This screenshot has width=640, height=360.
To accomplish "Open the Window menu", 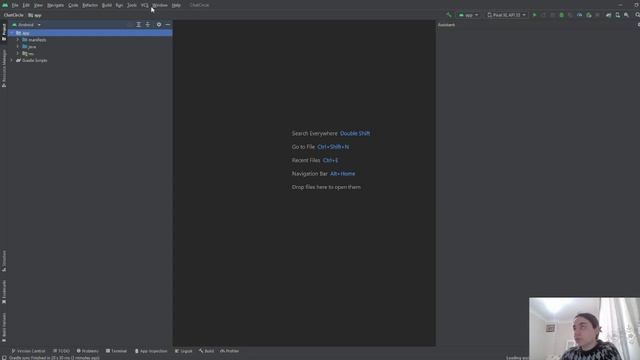I will pyautogui.click(x=160, y=5).
